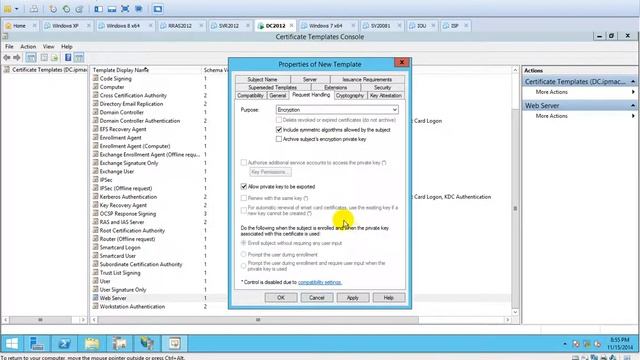This screenshot has height=360, width=640.
Task: Click the VMware snapshot clock icon
Action: tap(53, 9)
